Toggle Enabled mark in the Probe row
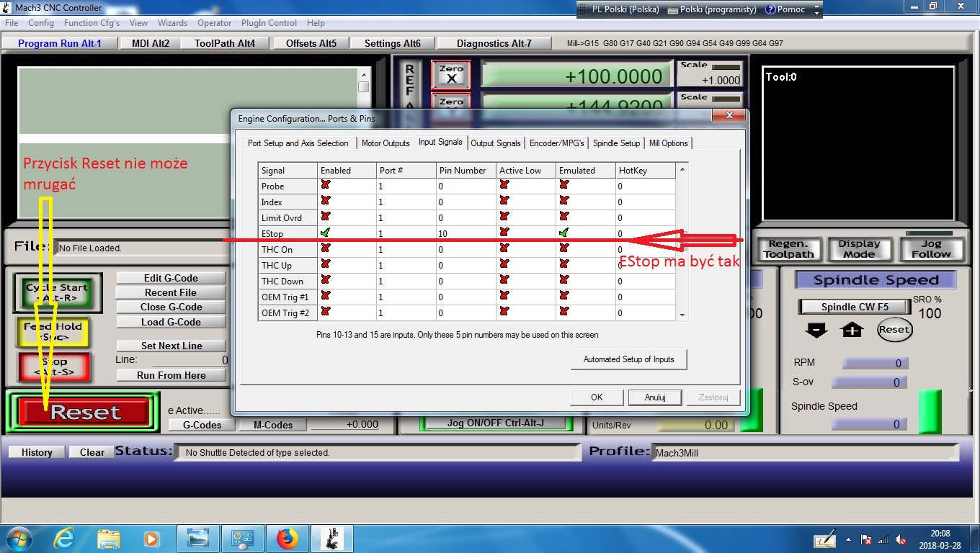The width and height of the screenshot is (980, 553). coord(326,185)
